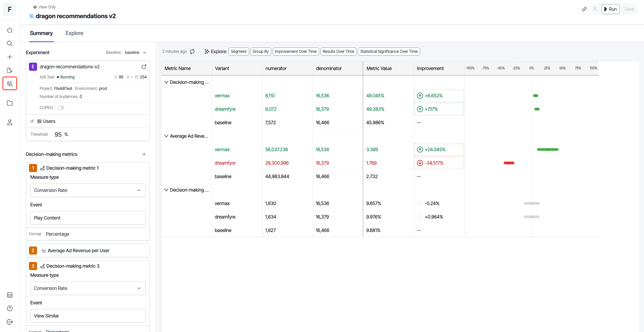
Task: Open the database icon in sidebar
Action: click(10, 295)
